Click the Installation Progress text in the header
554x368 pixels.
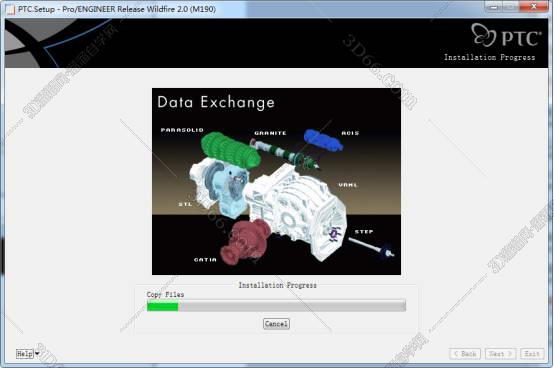489,57
